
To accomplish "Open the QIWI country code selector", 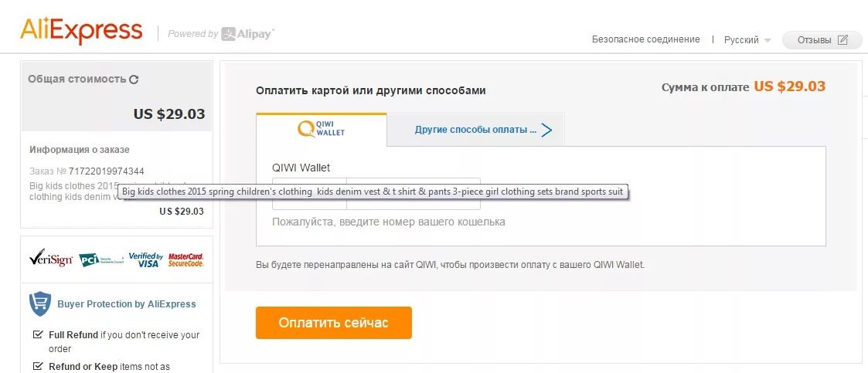I will 309,194.
